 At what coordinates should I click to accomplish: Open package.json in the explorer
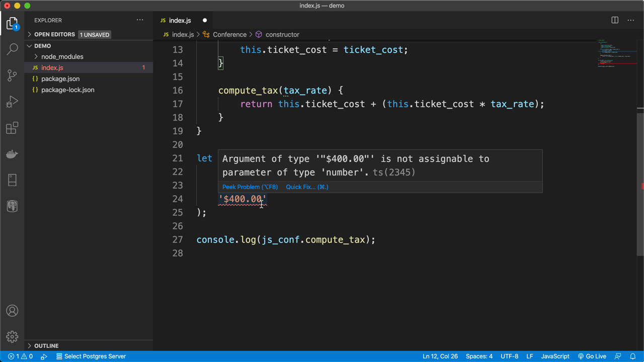tap(89, 79)
